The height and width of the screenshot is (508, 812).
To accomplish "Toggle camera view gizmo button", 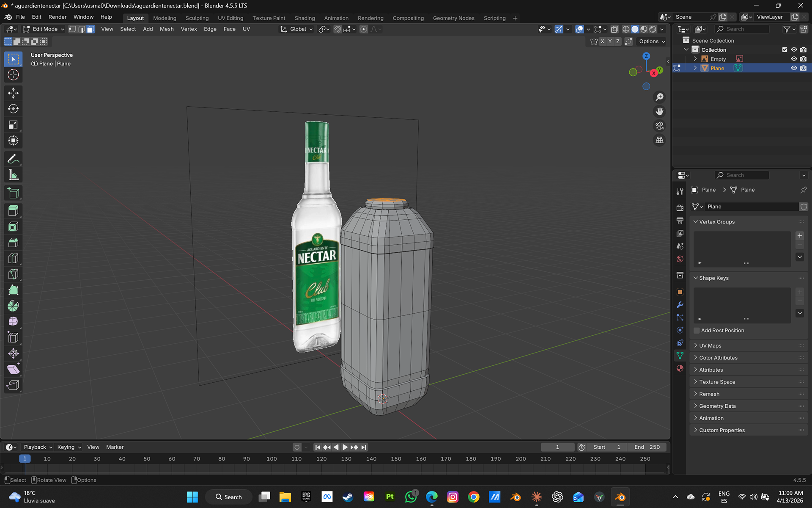I will click(x=659, y=126).
